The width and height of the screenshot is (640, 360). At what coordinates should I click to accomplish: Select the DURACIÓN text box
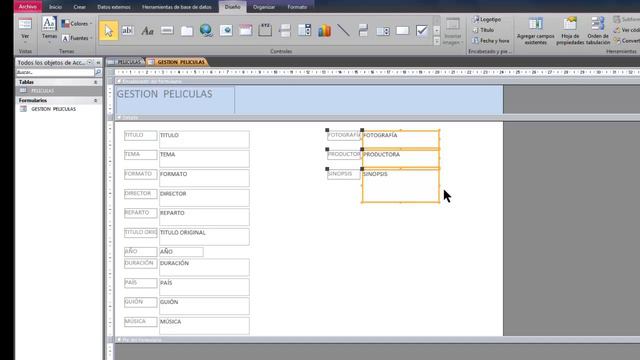(204, 267)
